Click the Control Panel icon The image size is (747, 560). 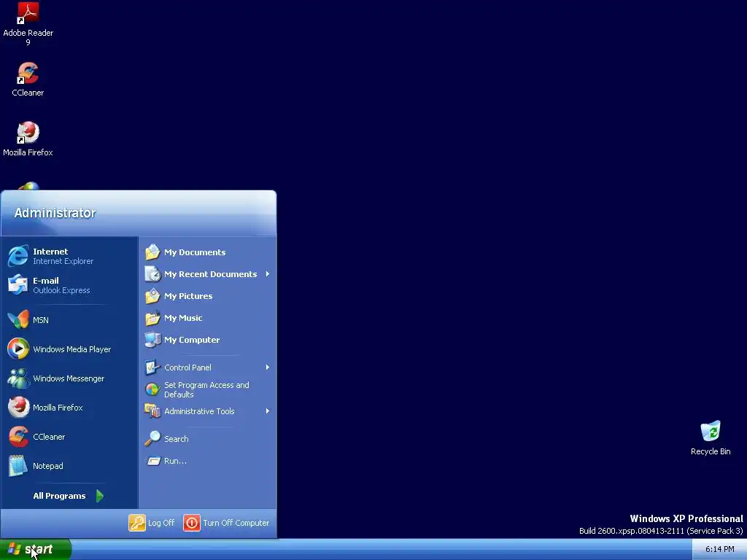pyautogui.click(x=152, y=367)
